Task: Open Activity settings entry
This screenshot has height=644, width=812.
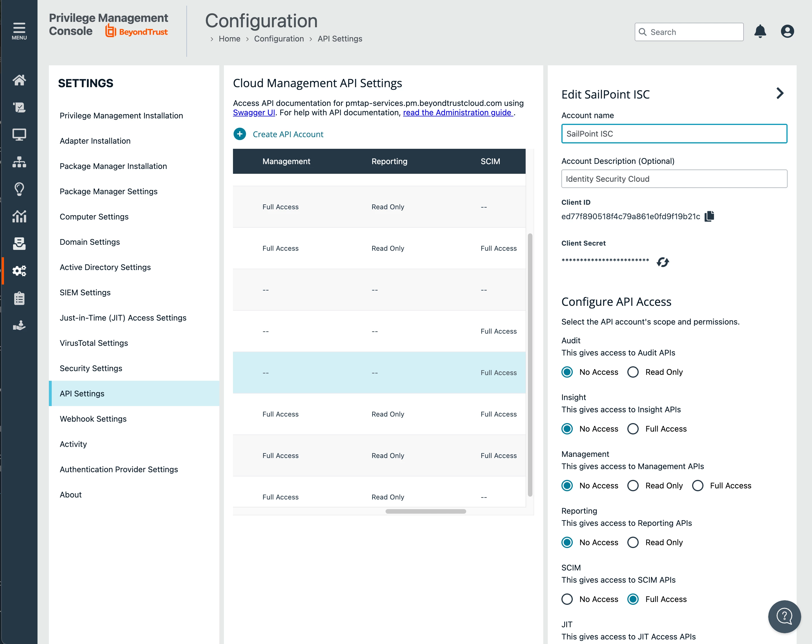Action: [x=73, y=444]
